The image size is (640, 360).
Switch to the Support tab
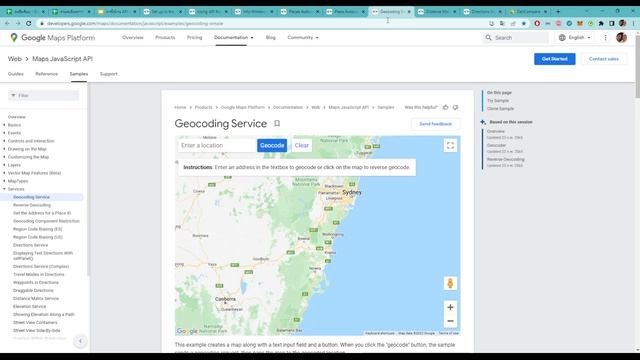109,74
